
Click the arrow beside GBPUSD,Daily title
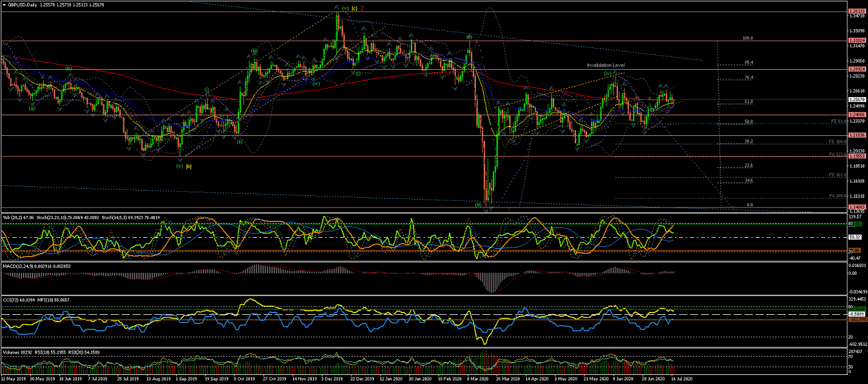5,5
